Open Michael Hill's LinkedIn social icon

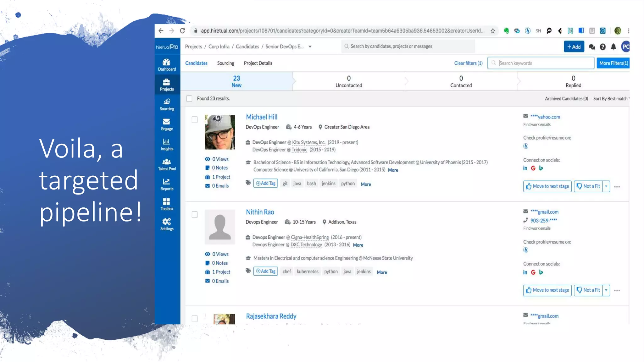pos(525,168)
